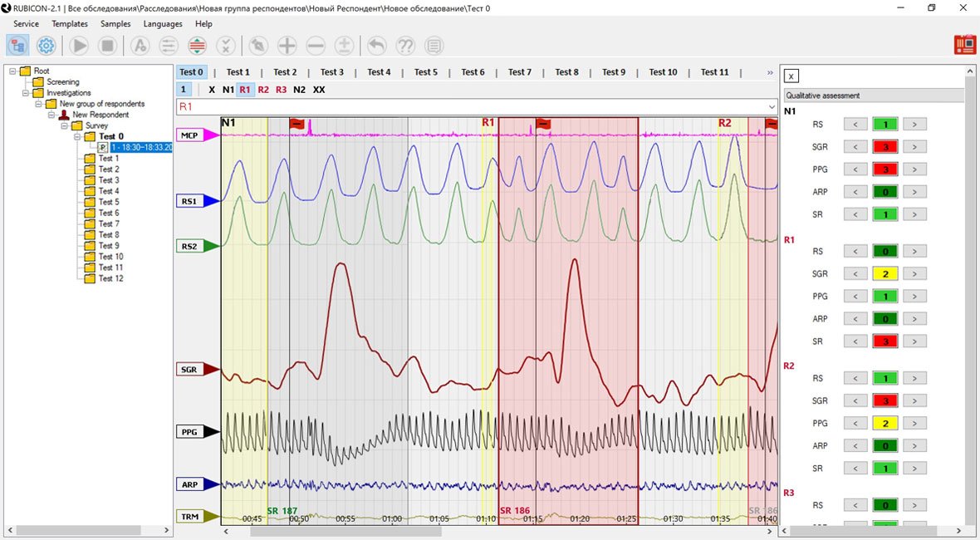The height and width of the screenshot is (540, 980).
Task: Increase N1 SGR rating with right arrow
Action: click(914, 147)
